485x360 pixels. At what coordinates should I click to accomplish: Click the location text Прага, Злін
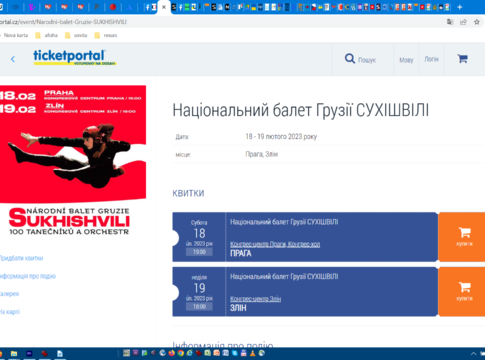262,154
